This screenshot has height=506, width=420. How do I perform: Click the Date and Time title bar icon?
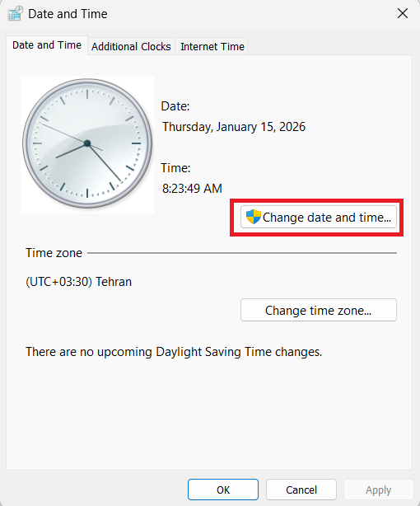click(15, 13)
